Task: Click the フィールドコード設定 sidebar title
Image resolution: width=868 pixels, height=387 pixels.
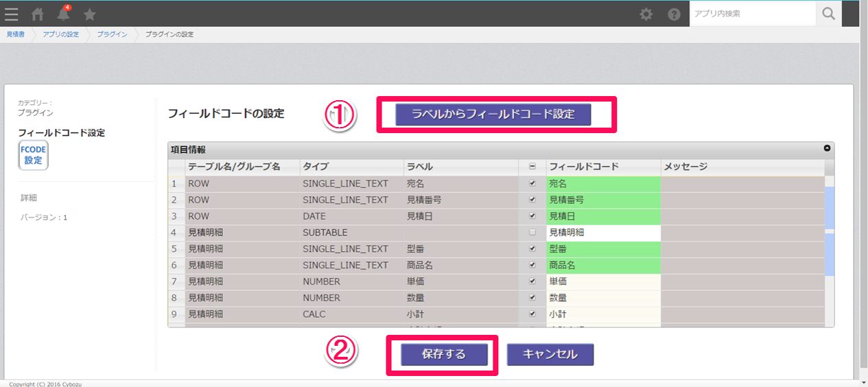Action: click(62, 133)
